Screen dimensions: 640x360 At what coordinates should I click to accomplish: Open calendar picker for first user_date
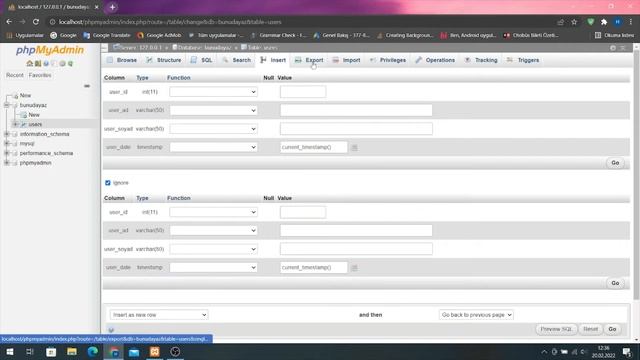(354, 147)
